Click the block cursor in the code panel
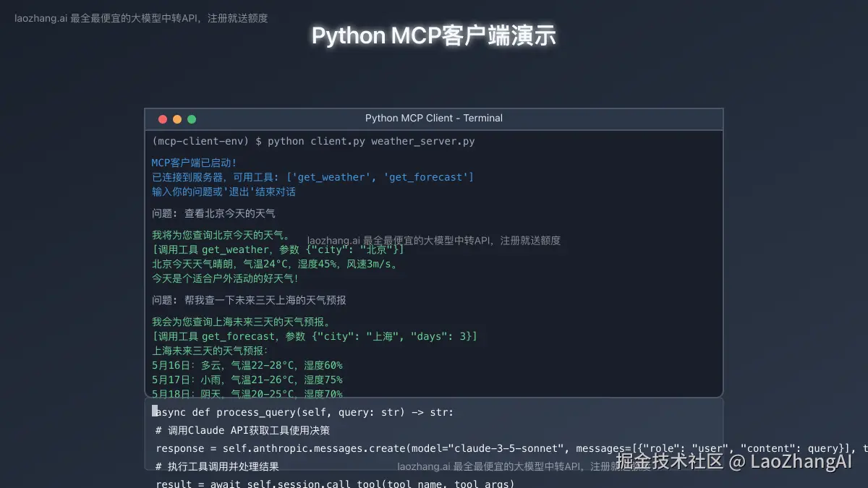Screen dimensions: 868x488 click(x=154, y=411)
